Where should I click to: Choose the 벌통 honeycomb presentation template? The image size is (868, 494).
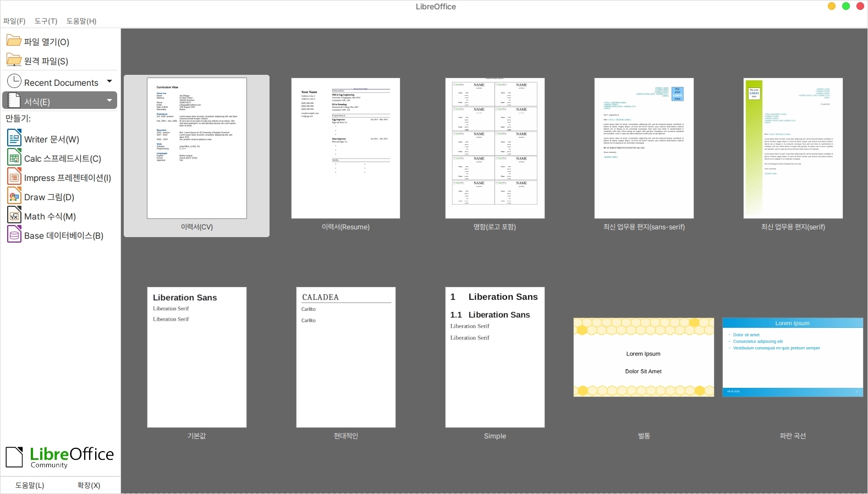pos(644,357)
